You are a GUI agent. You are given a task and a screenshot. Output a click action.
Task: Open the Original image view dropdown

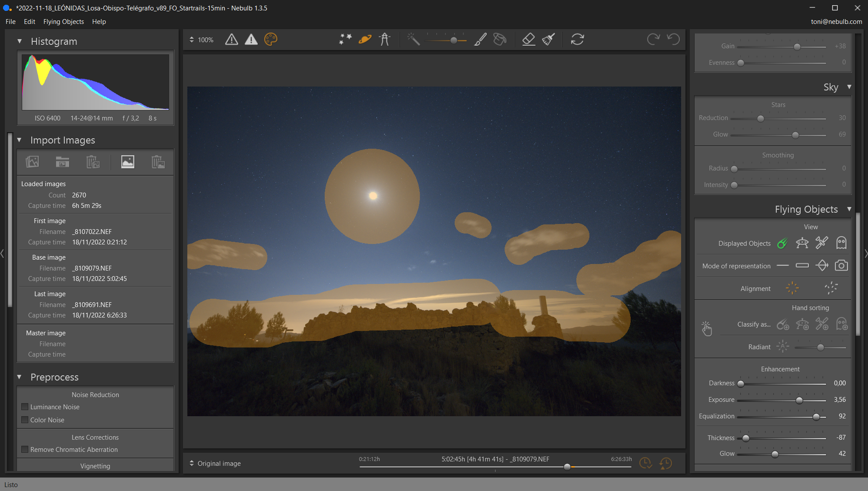pos(215,463)
